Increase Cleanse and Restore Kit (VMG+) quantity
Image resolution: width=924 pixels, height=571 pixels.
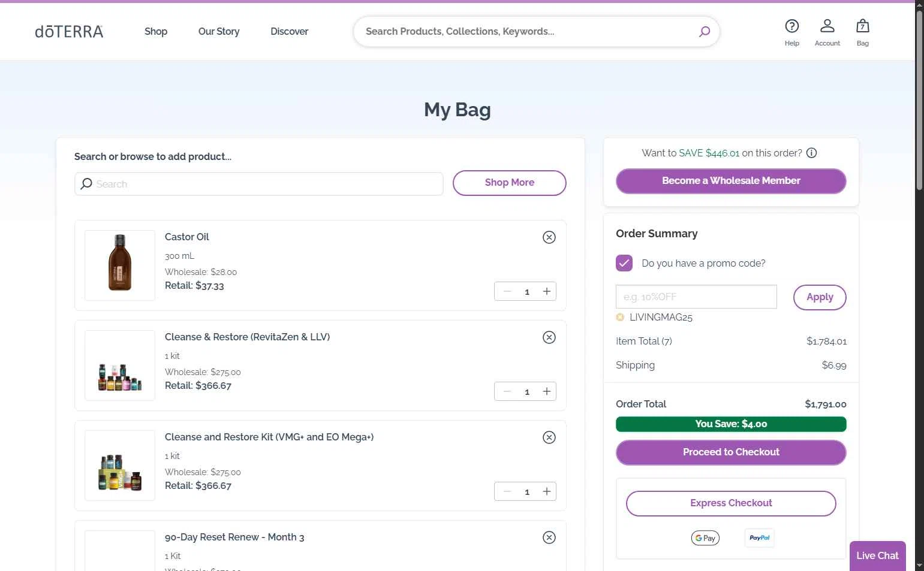(547, 491)
